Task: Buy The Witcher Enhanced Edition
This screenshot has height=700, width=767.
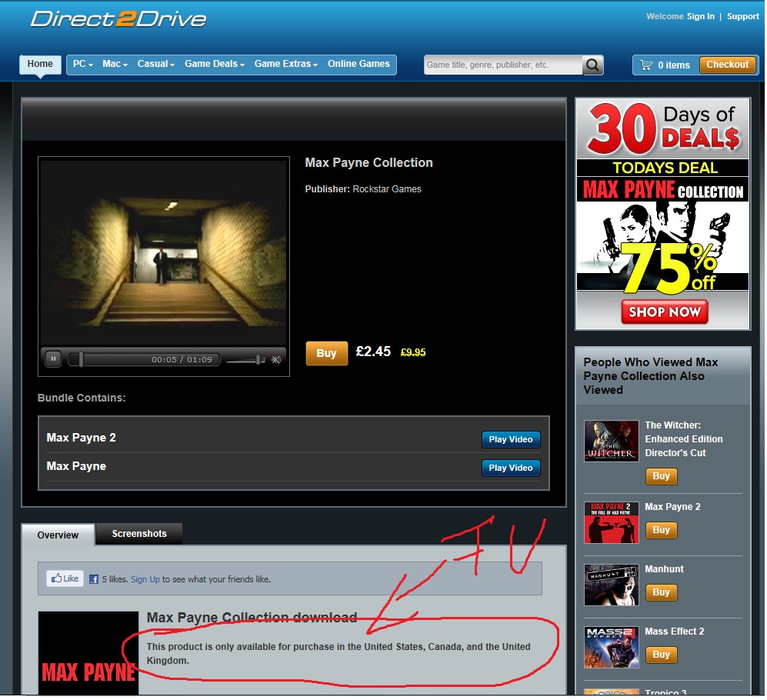Action: coord(661,476)
